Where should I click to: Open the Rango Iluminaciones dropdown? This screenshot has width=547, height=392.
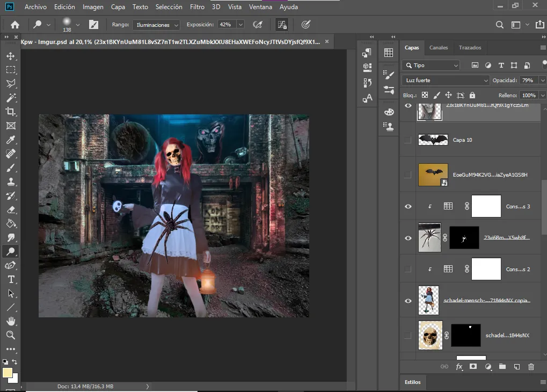coord(156,25)
